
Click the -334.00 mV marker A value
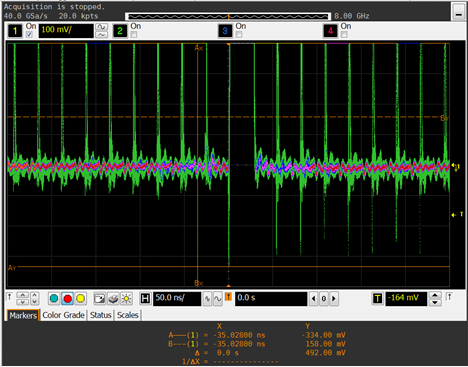point(323,335)
